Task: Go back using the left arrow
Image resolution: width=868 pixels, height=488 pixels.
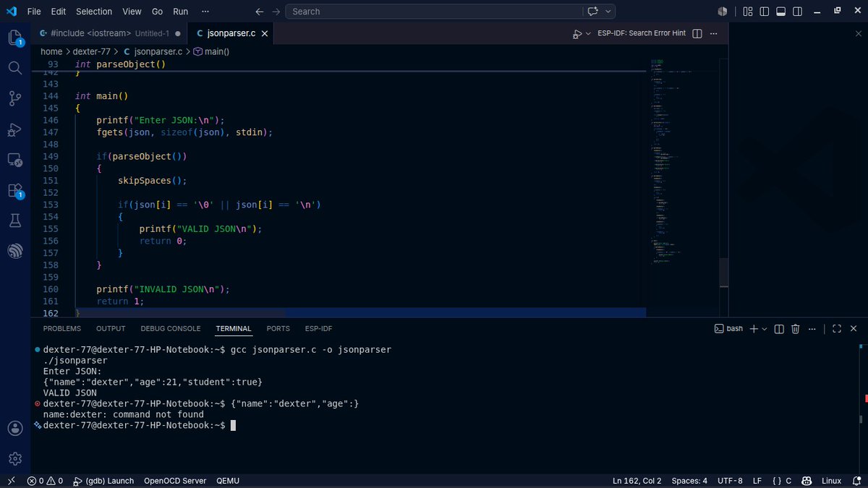Action: point(260,12)
